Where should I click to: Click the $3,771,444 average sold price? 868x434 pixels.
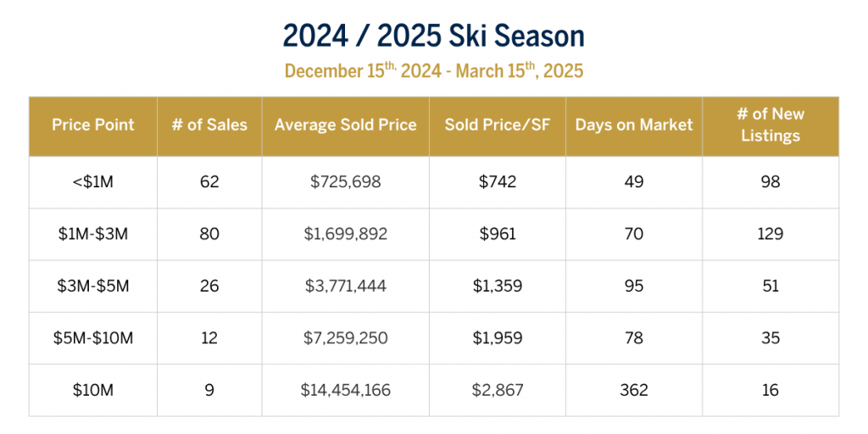pos(345,287)
